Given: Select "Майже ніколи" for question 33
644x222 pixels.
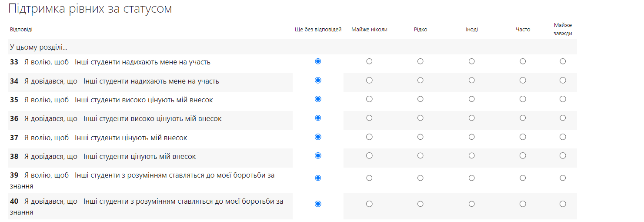Looking at the screenshot, I should point(369,61).
